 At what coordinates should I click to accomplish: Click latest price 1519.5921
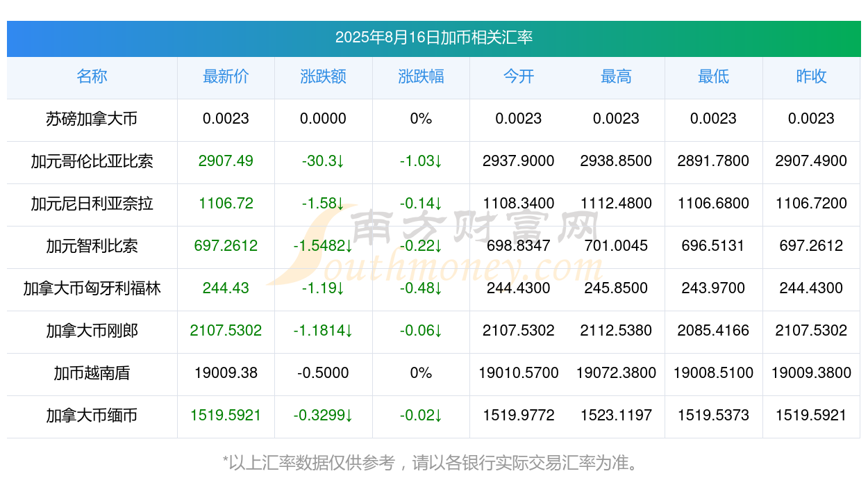coord(226,416)
